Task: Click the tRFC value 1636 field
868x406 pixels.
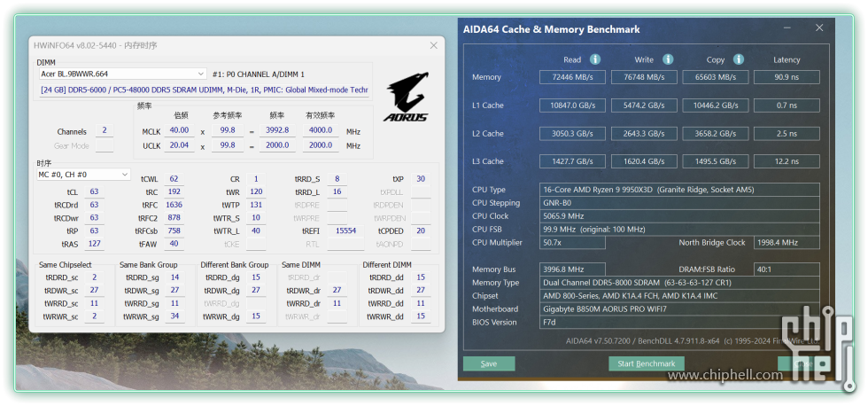Action: click(x=173, y=205)
